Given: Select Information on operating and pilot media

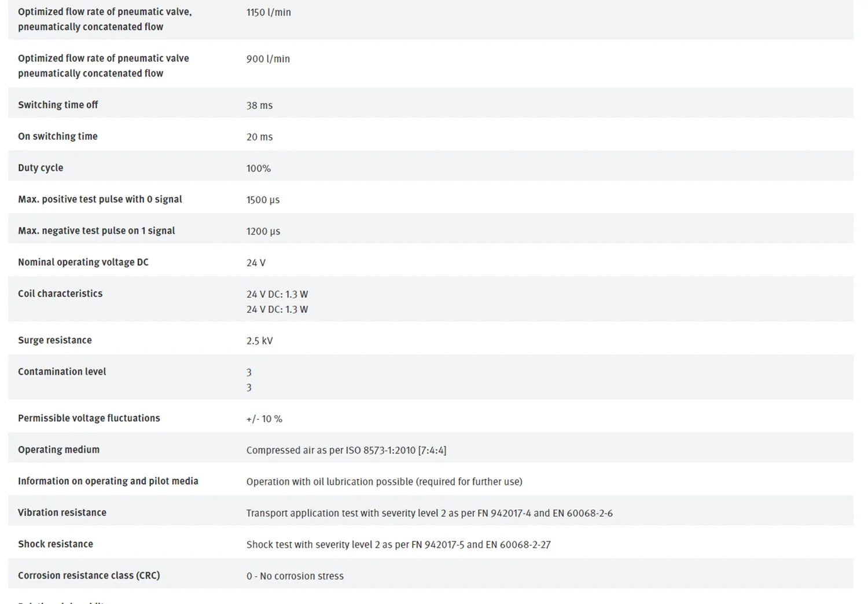Looking at the screenshot, I should click(x=108, y=481).
